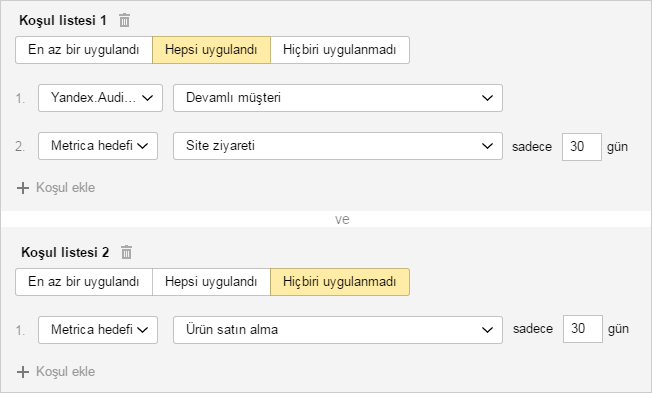Click the days field for Ürün satın alma
The height and width of the screenshot is (393, 652).
click(x=583, y=329)
